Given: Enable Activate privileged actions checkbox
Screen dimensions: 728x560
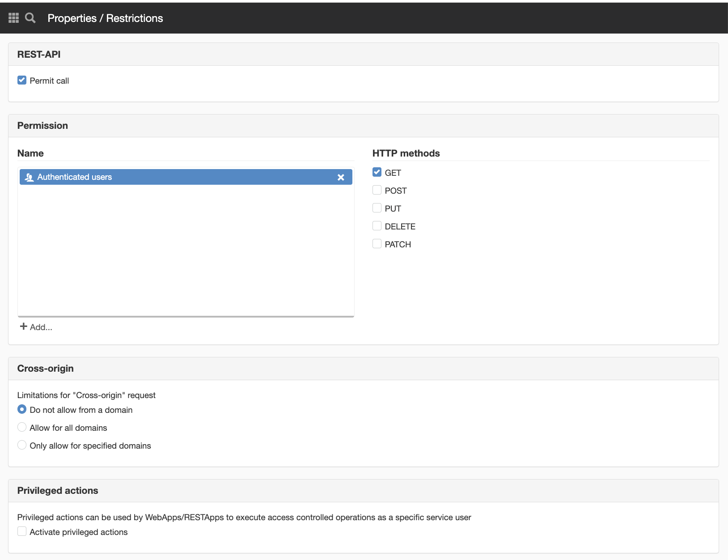Looking at the screenshot, I should pyautogui.click(x=22, y=531).
